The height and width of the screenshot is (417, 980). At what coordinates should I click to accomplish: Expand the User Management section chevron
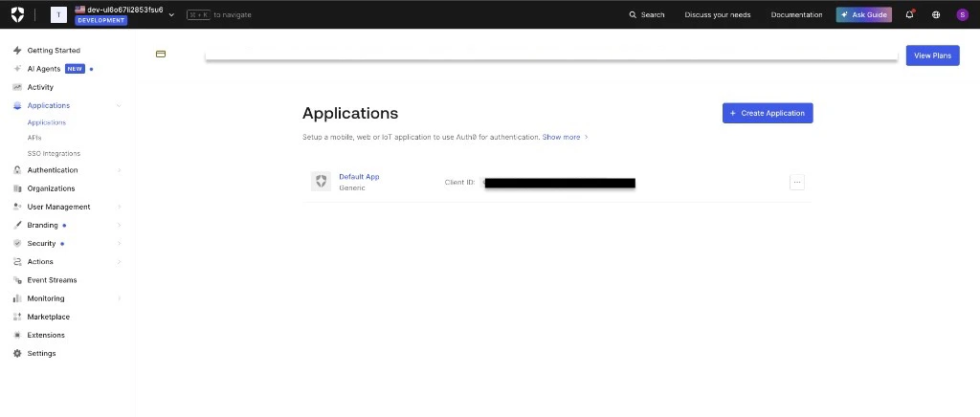tap(119, 207)
